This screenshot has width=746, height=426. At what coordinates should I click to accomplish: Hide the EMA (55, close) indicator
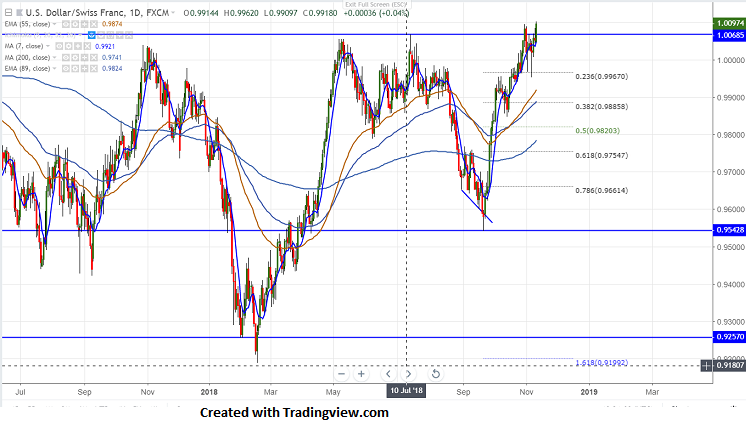coord(66,24)
